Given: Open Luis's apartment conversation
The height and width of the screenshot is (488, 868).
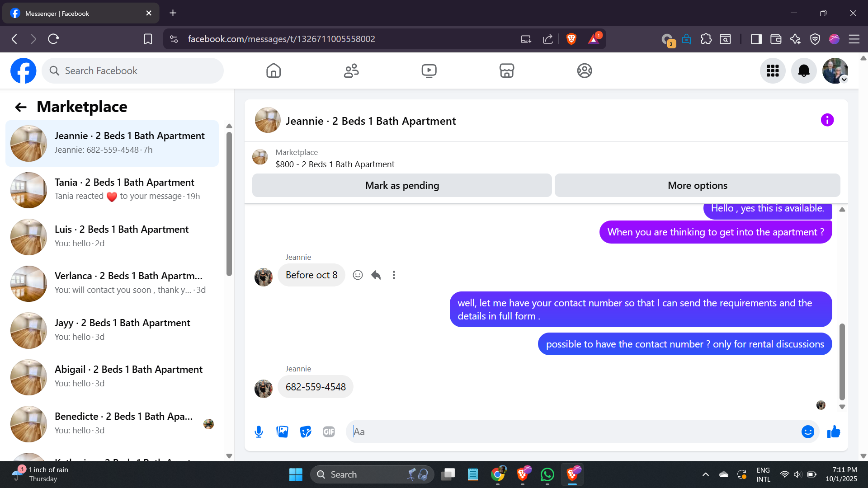Looking at the screenshot, I should (x=112, y=237).
